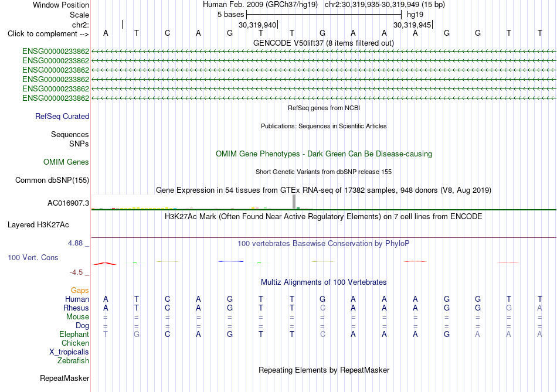Screen dimensions: 557x392
Task: Click 'Publications: Sequences in Scientific Articles' title
Action: 324,126
